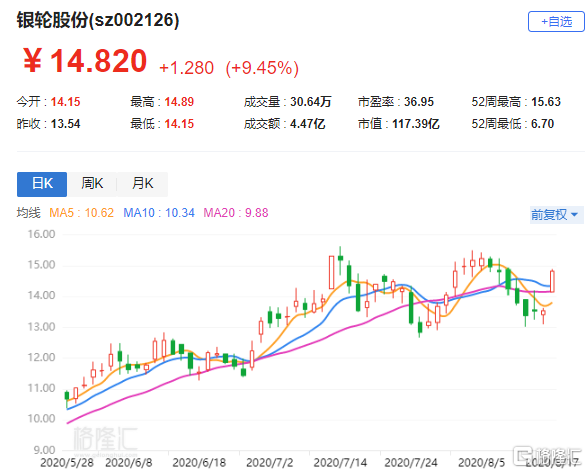Click the 市盈率 value 36.95
Viewport: 588px width, 473px height.
(419, 102)
